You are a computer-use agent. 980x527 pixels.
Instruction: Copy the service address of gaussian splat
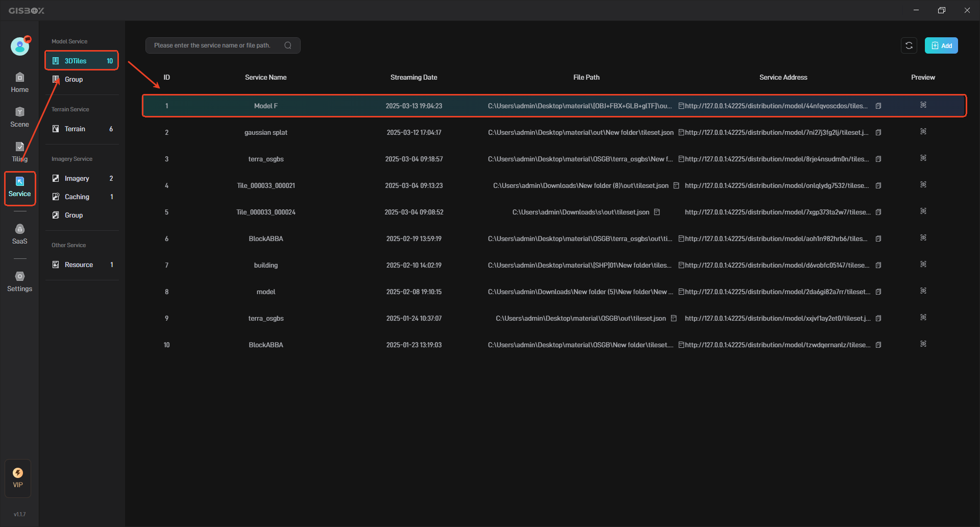[878, 133]
